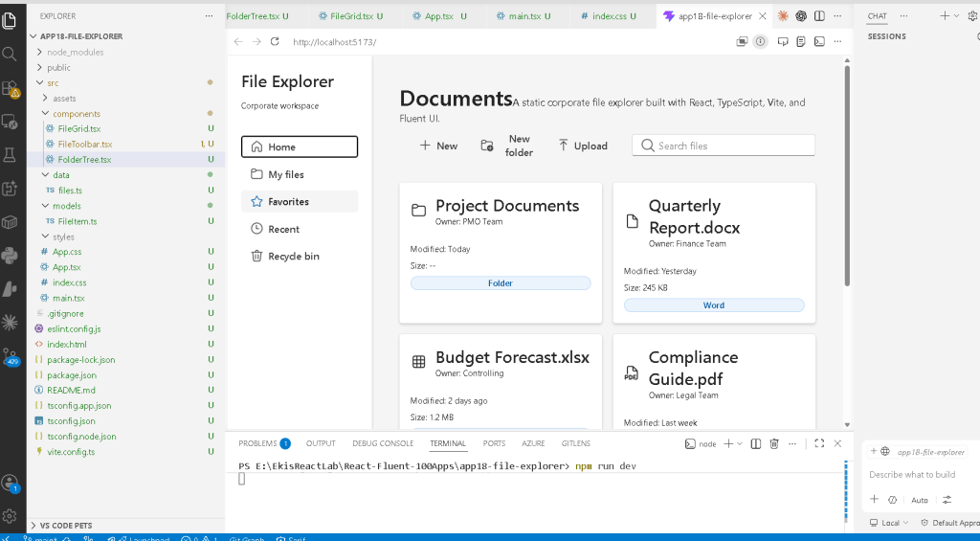This screenshot has width=980, height=541.
Task: Open the Accounts icon in activity bar
Action: pyautogui.click(x=10, y=483)
